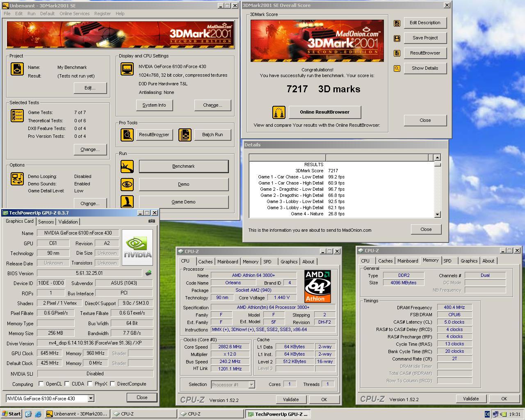Click the ResultBrowser icon in Overall Score window
The width and height of the screenshot is (525, 420).
tap(397, 53)
